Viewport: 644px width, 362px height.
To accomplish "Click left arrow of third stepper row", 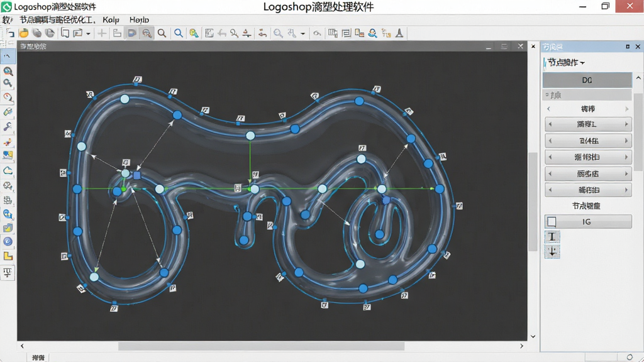I will pyautogui.click(x=550, y=156).
